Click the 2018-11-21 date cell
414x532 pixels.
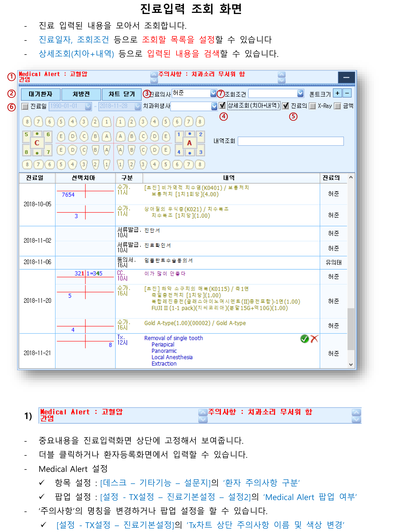click(37, 353)
